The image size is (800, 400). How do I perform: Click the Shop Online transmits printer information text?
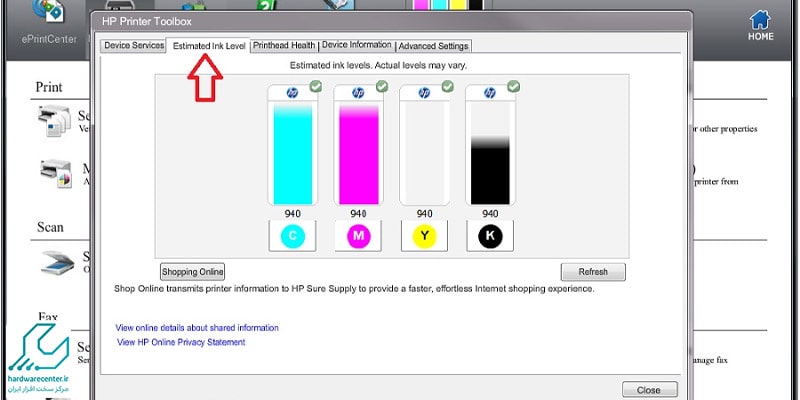click(355, 289)
